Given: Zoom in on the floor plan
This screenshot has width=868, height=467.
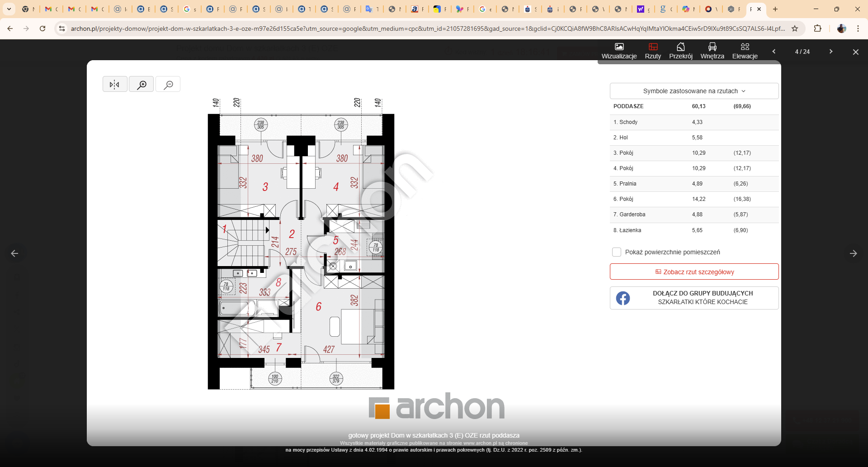Looking at the screenshot, I should click(142, 84).
